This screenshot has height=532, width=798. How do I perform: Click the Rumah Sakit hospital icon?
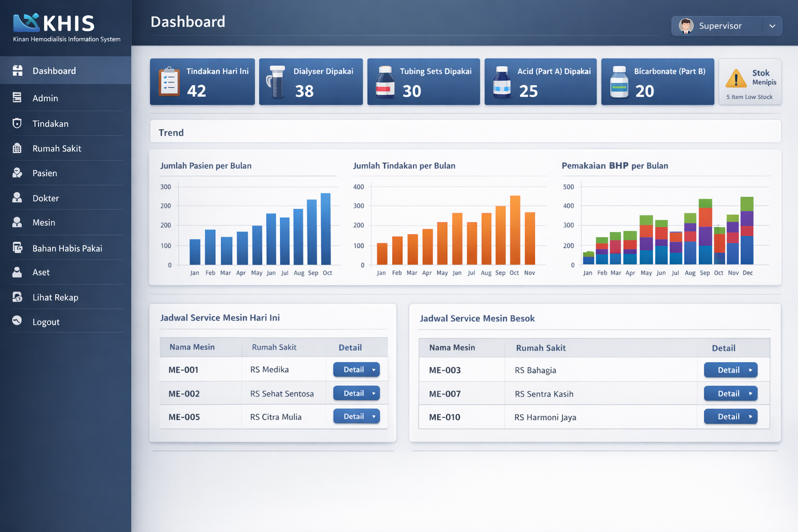[x=17, y=148]
